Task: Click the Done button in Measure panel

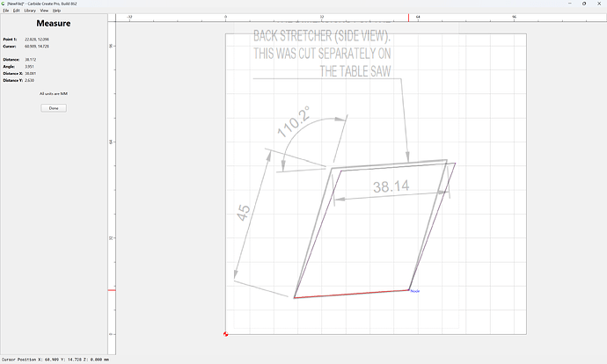Action: [x=54, y=108]
